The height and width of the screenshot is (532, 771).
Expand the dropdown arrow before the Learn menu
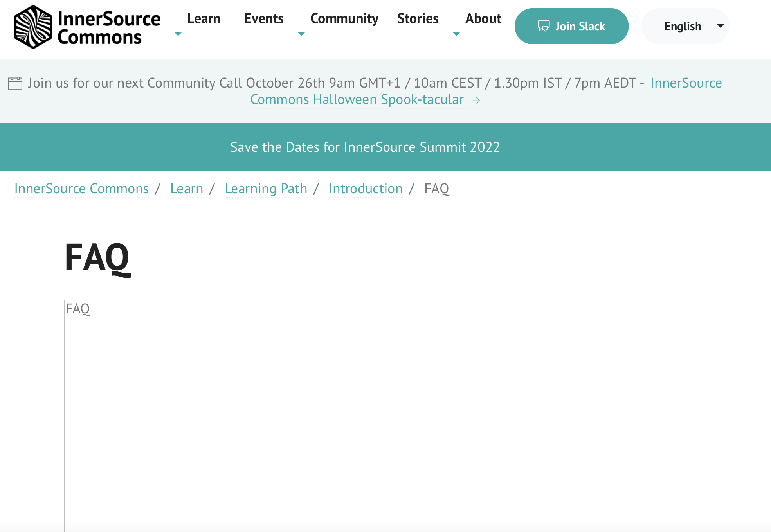(x=178, y=34)
